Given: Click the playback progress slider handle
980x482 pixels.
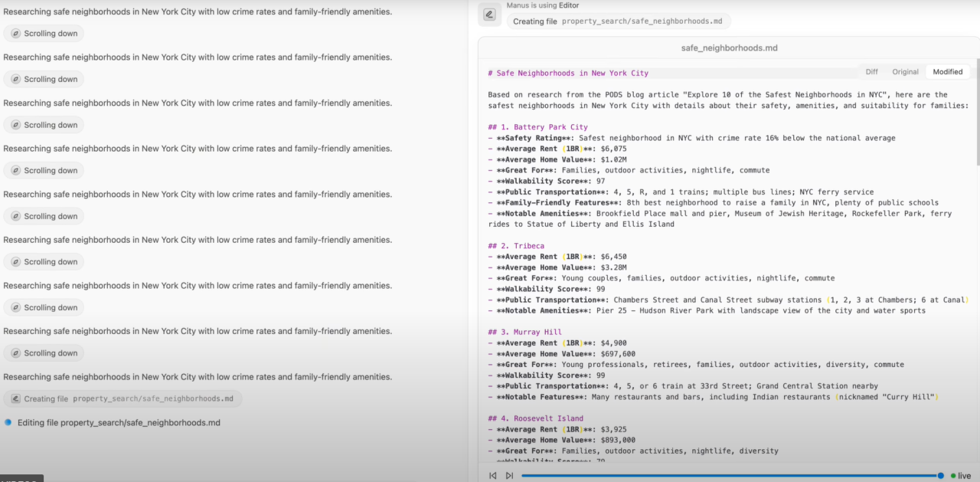Looking at the screenshot, I should (x=940, y=476).
